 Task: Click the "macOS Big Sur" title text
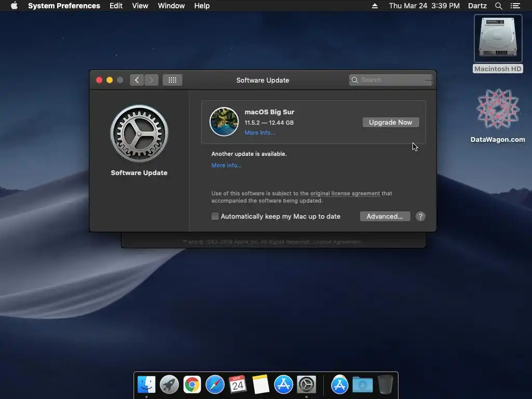[x=270, y=112]
